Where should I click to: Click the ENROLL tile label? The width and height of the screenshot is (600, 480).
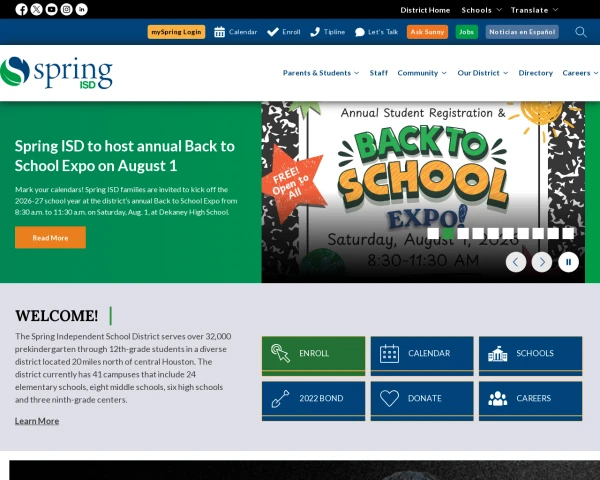[x=314, y=353]
